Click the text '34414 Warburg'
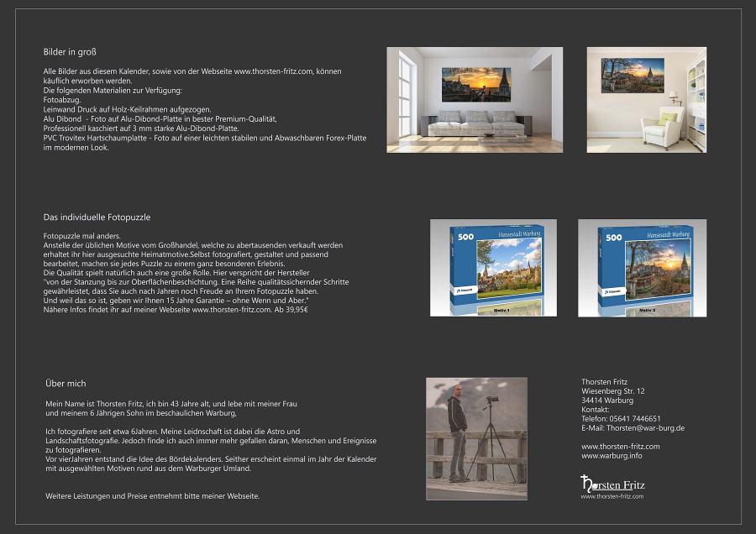 coord(607,400)
